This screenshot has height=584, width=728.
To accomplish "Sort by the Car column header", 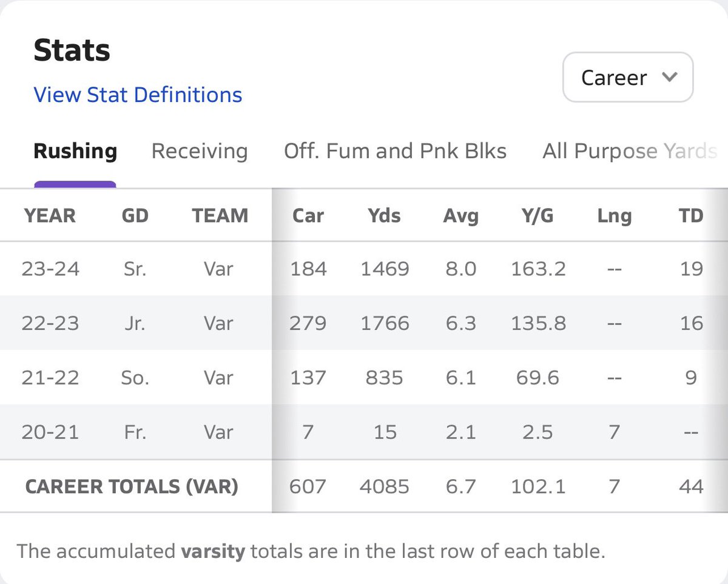I will pos(308,215).
